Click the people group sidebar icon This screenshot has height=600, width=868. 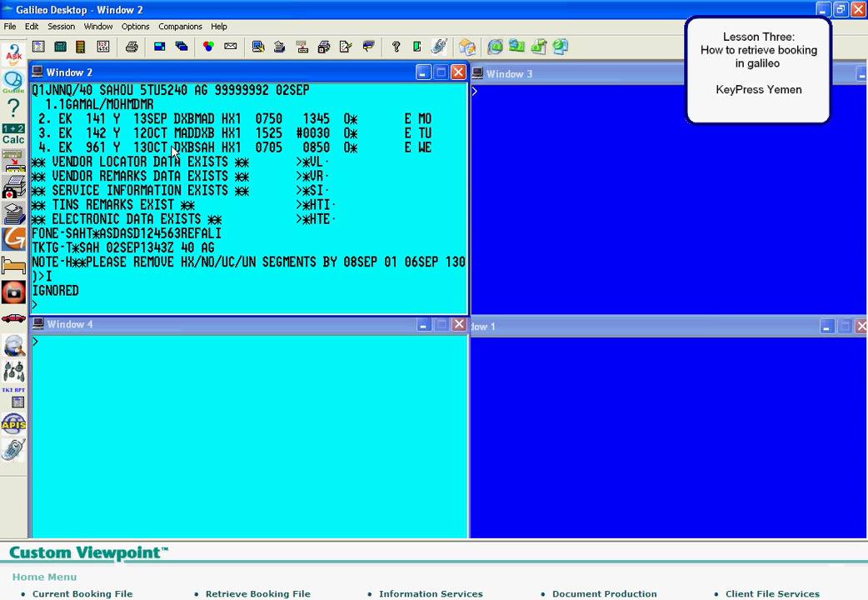tap(14, 371)
